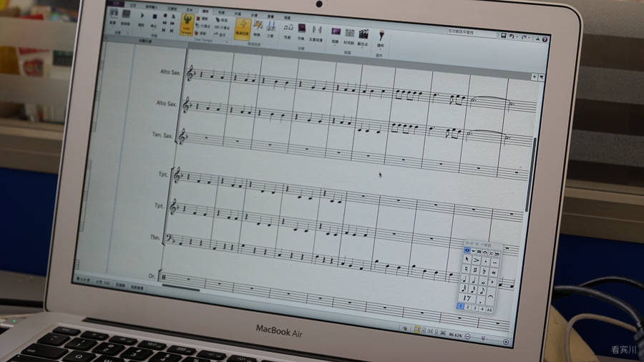The height and width of the screenshot is (362, 644).
Task: Open the plug-ins icon with dropdown
Action: pyautogui.click(x=381, y=35)
